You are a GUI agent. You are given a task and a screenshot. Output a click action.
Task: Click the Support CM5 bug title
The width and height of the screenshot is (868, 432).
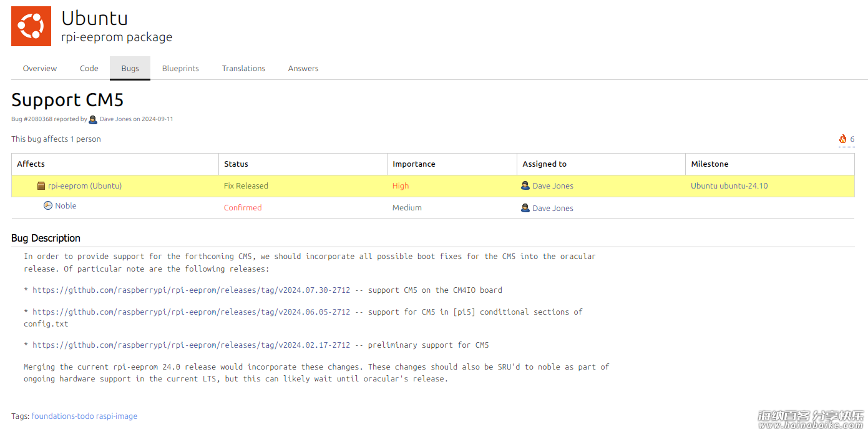[x=67, y=100]
